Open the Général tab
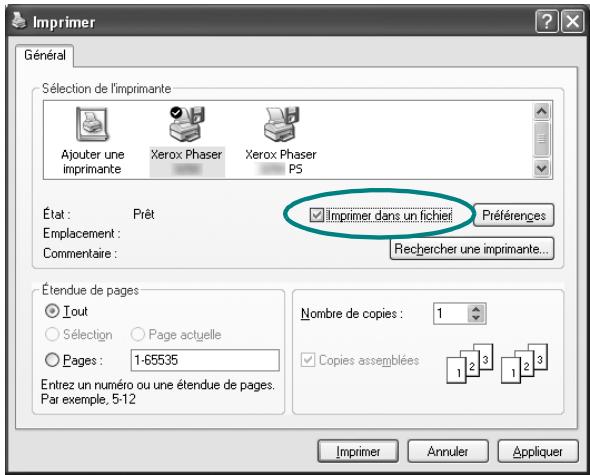Viewport: 590px width, 475px height. [x=45, y=55]
